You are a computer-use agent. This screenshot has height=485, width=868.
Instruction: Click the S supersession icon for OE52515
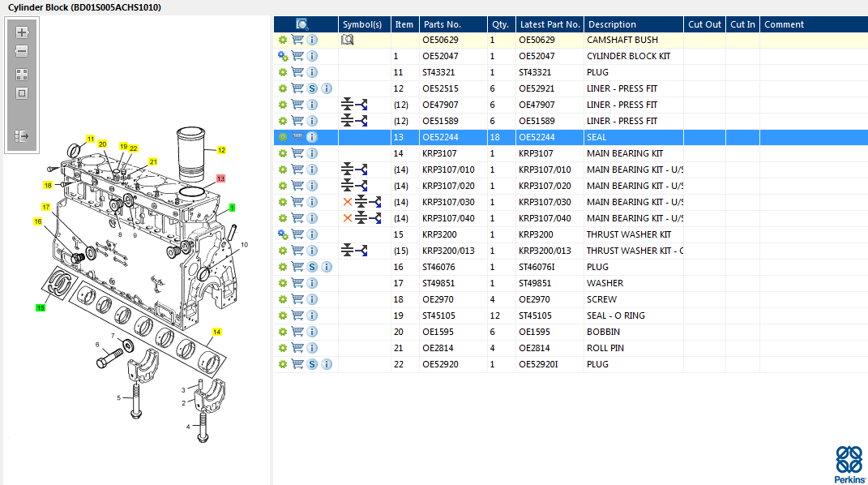pos(312,88)
